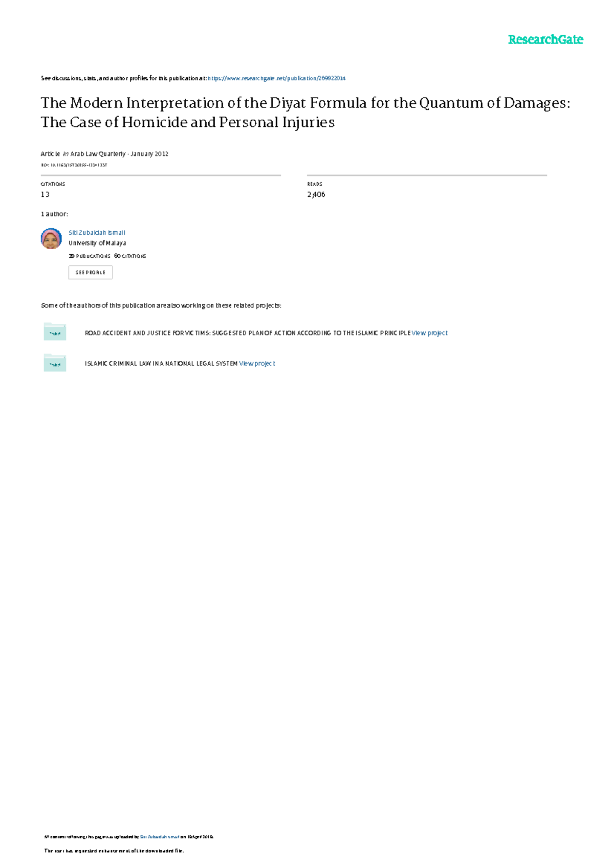
Task: Click the Diyat Formula article title
Action: pyautogui.click(x=305, y=113)
